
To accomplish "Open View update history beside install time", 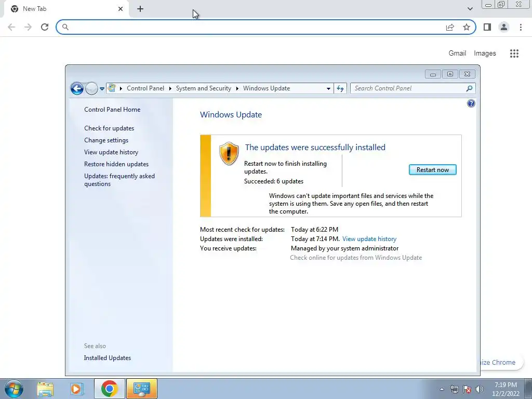I will 369,239.
